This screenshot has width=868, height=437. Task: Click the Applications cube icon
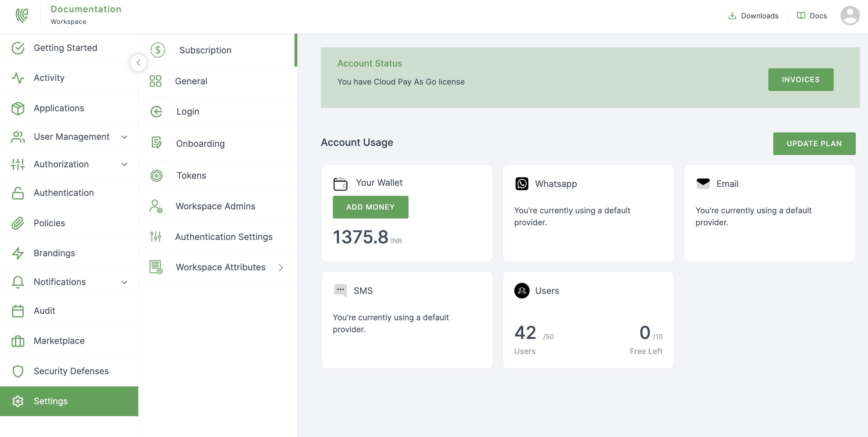pyautogui.click(x=18, y=108)
